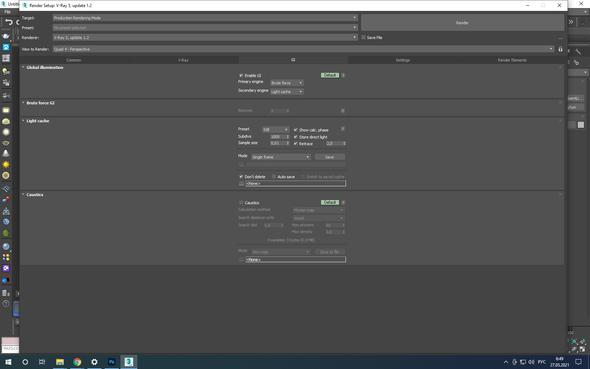The height and width of the screenshot is (369, 590).
Task: Open the Light cache Mode Single frame dropdown
Action: click(281, 157)
